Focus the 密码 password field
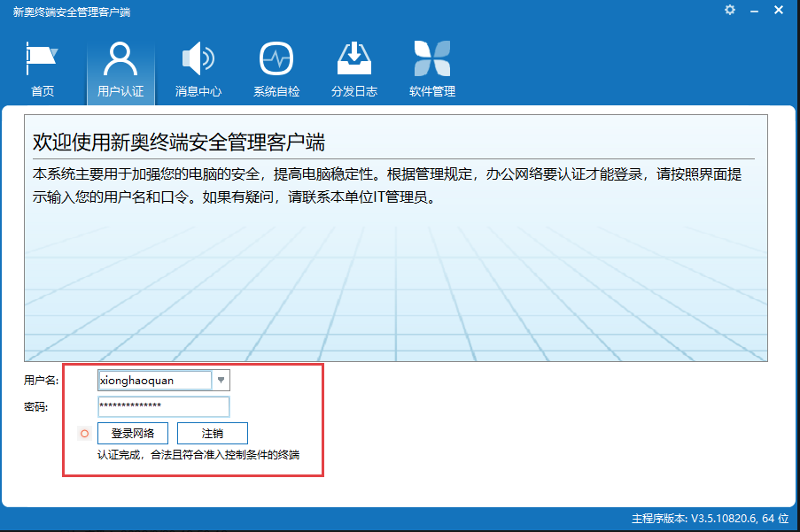800x532 pixels. point(163,406)
